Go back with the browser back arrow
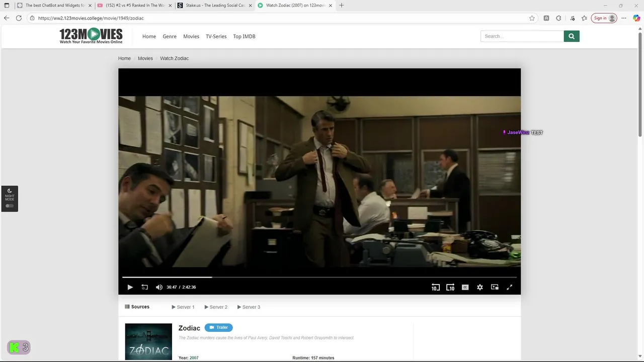This screenshot has width=644, height=362. coord(7,18)
